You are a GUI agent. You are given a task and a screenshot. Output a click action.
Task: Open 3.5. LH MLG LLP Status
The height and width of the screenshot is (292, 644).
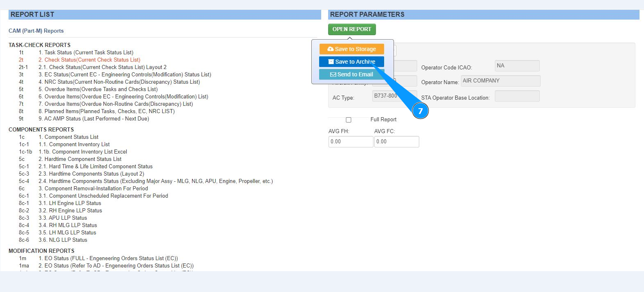67,232
